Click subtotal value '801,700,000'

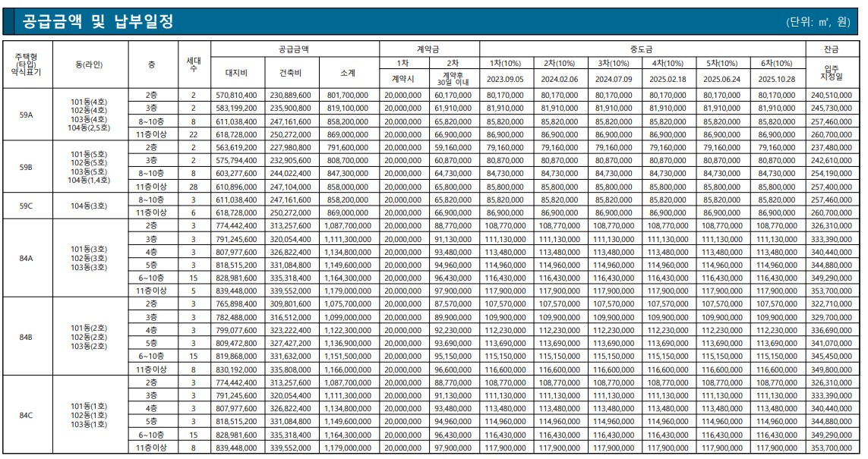(348, 95)
